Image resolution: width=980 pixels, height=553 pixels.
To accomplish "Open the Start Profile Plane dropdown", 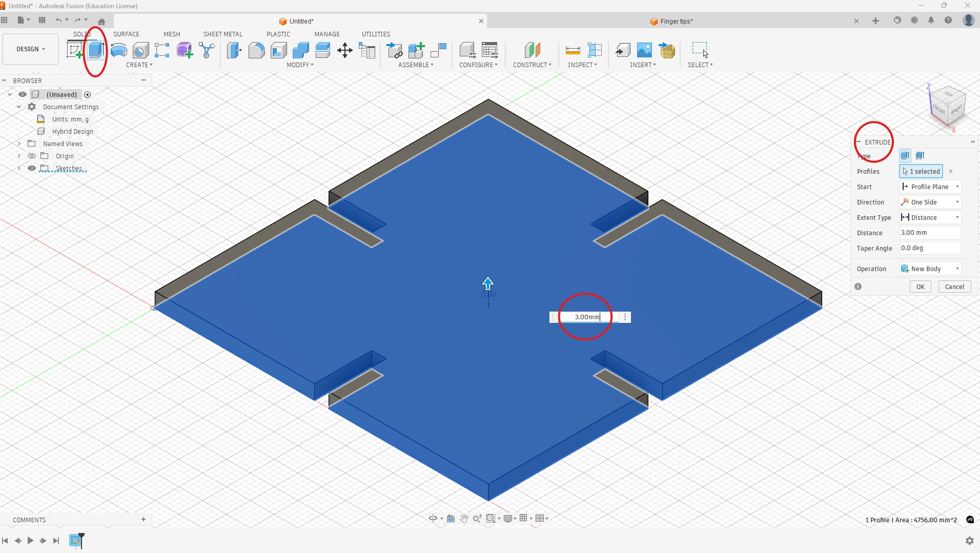I will (930, 187).
